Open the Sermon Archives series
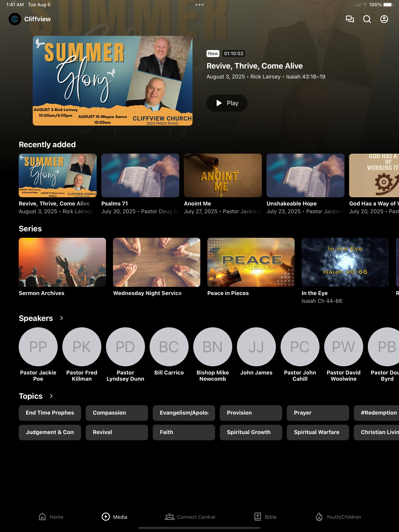Screen dimensions: 399x532 tap(62, 262)
